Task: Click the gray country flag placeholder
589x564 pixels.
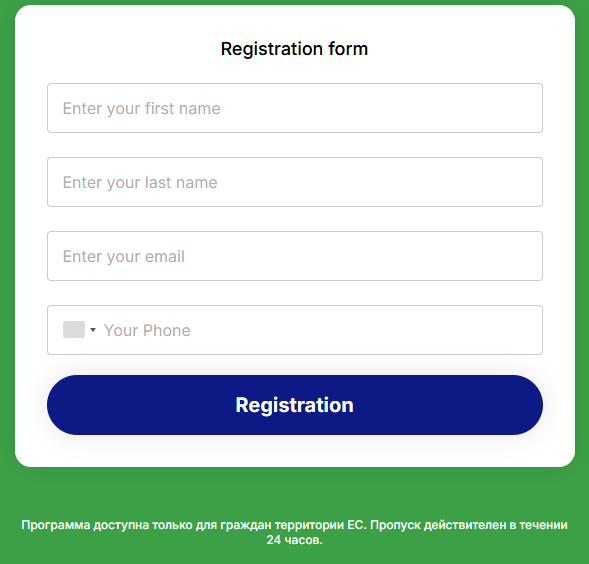Action: coord(74,330)
